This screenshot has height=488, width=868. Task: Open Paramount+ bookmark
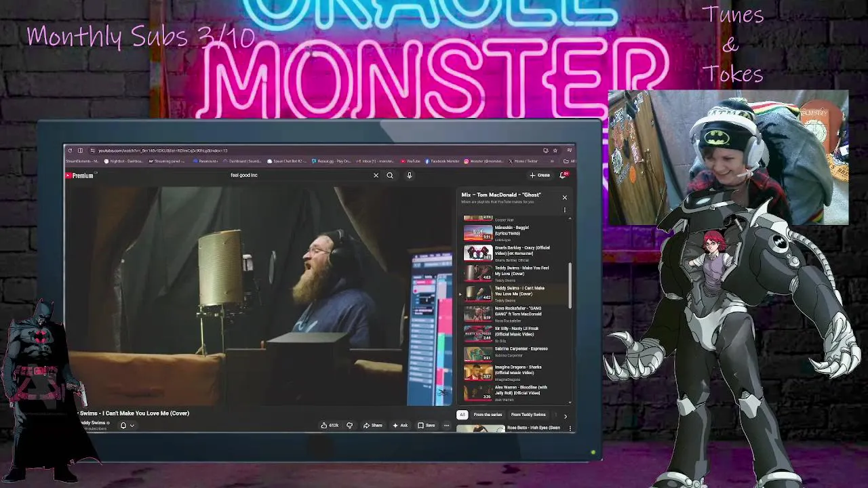coord(205,161)
